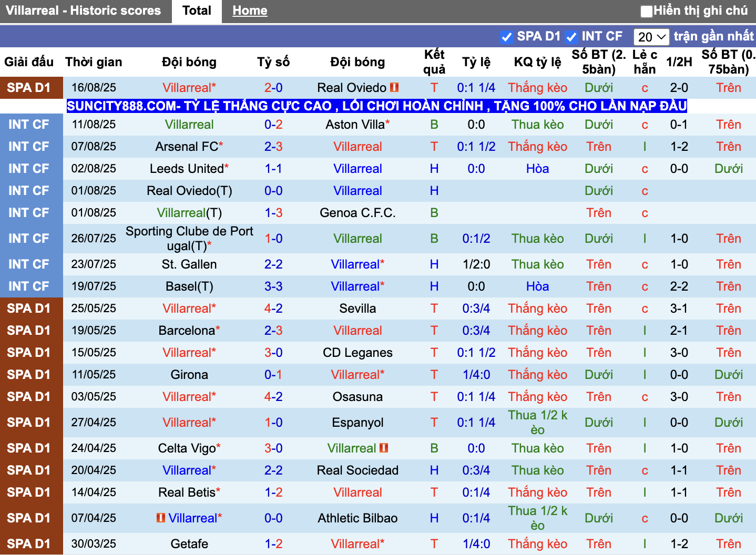Click Genoa C.F.C. team name
Image resolution: width=756 pixels, height=555 pixels.
pyautogui.click(x=357, y=213)
